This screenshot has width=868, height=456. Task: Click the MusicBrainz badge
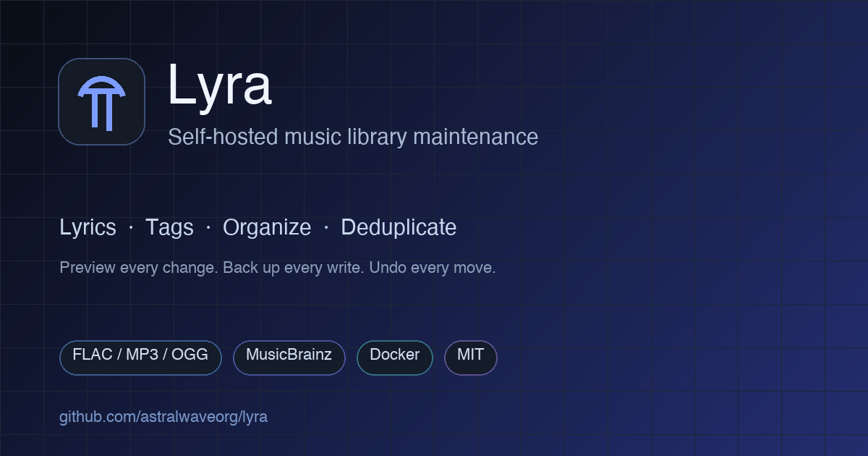[x=289, y=358]
